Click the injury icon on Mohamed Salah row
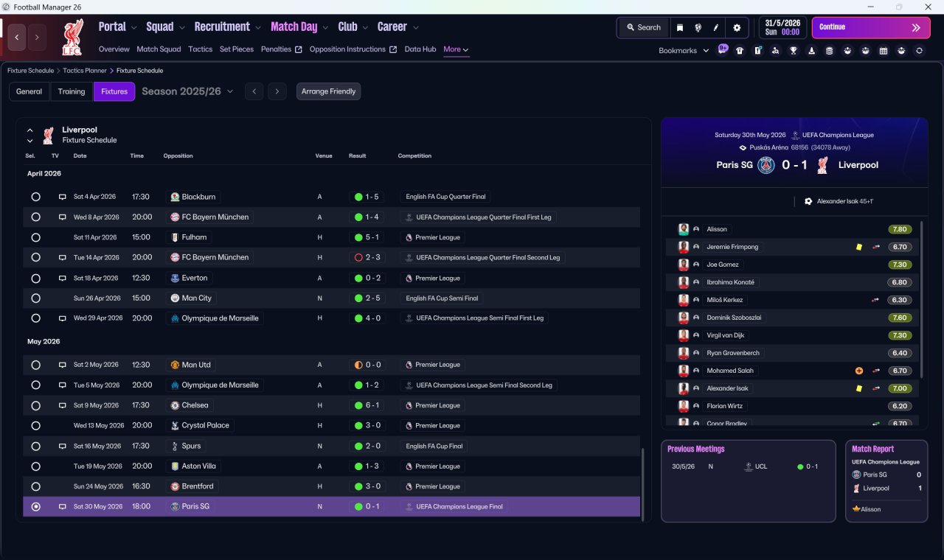The width and height of the screenshot is (944, 560). 859,371
